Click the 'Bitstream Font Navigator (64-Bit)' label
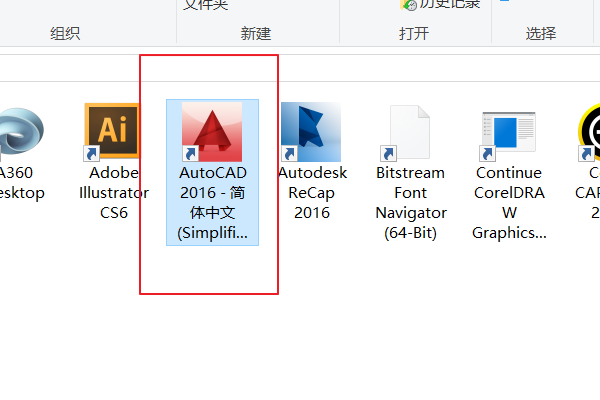This screenshot has height=400, width=600. tap(411, 202)
